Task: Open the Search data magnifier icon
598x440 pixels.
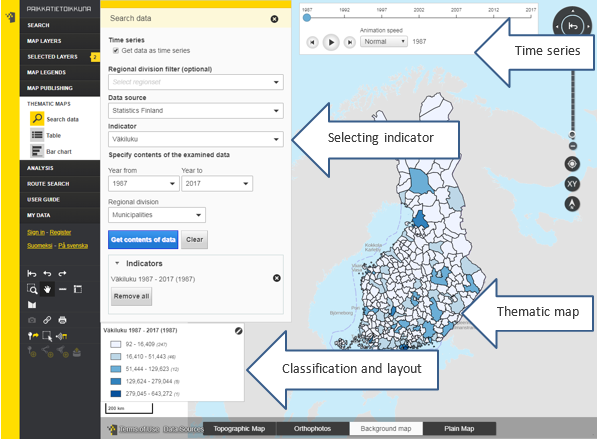Action: coord(37,119)
